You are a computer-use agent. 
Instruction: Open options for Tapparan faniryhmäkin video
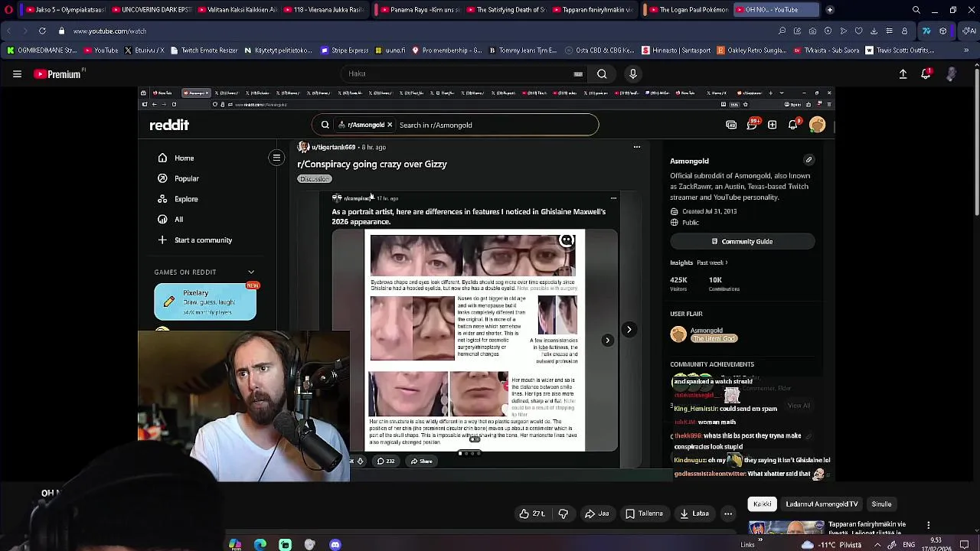[x=929, y=526]
